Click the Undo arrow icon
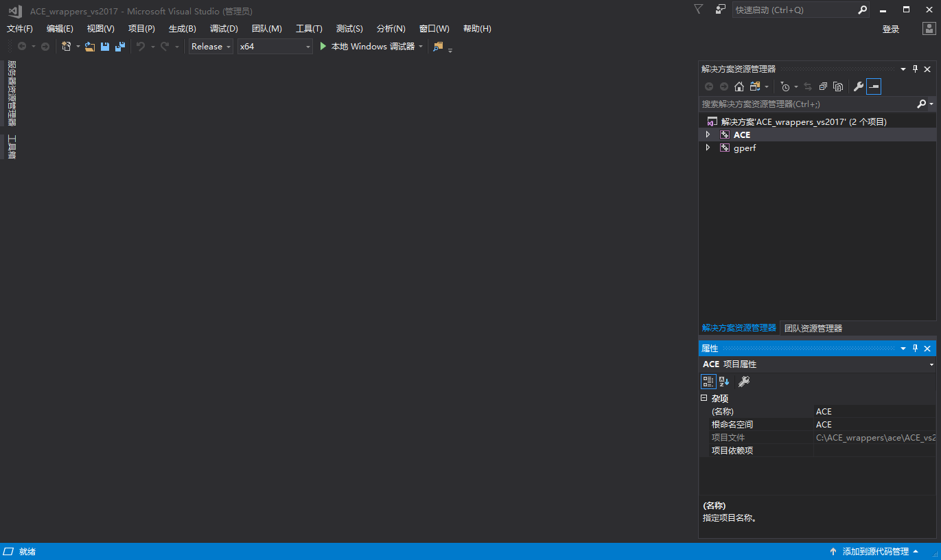The height and width of the screenshot is (560, 941). pyautogui.click(x=141, y=47)
